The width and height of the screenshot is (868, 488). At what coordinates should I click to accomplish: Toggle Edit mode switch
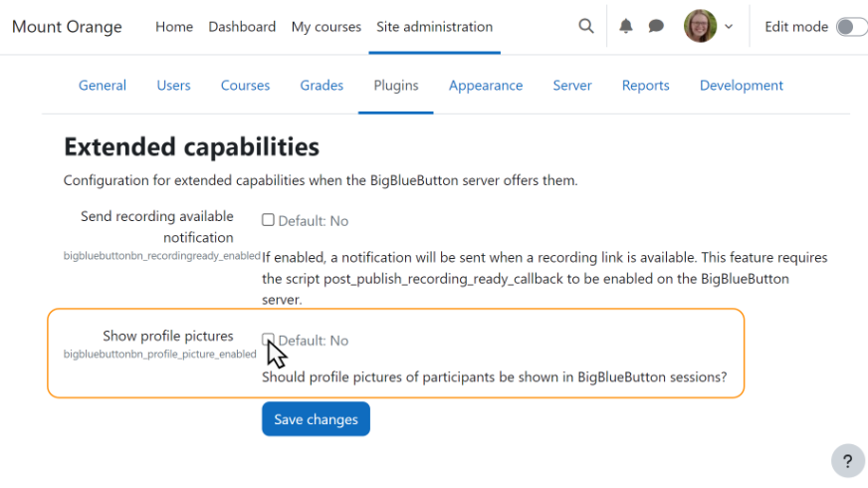click(849, 27)
